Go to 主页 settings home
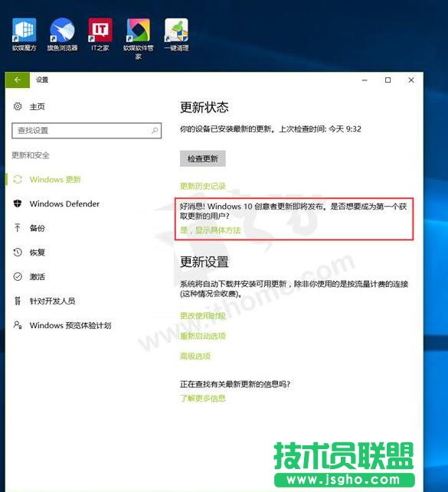 coord(37,106)
